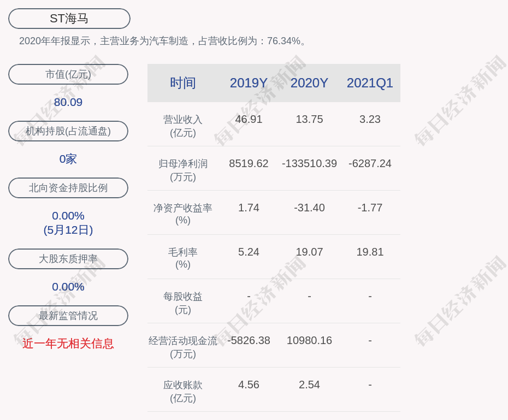Select 0.00% under 北向资金持股比例

pos(68,216)
